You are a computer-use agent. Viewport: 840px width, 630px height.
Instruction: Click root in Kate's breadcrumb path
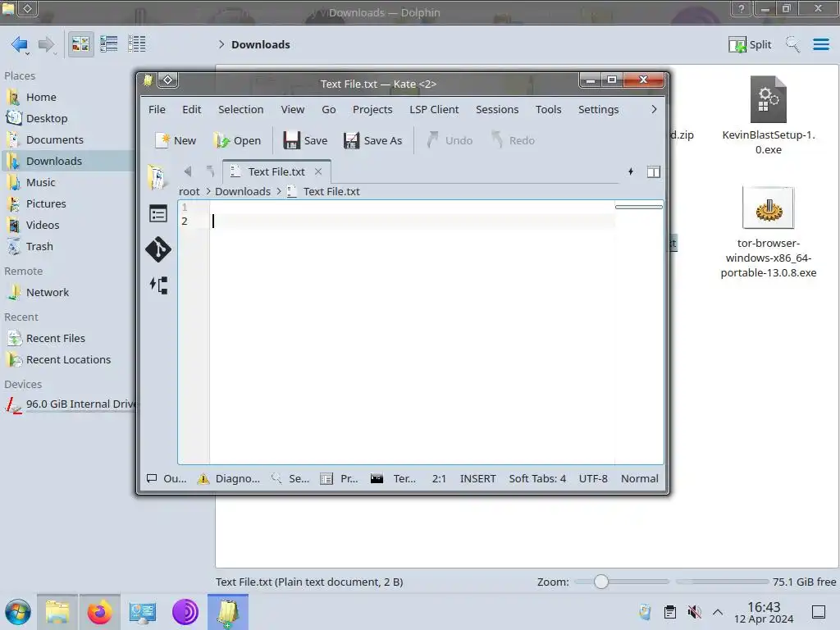(x=189, y=191)
